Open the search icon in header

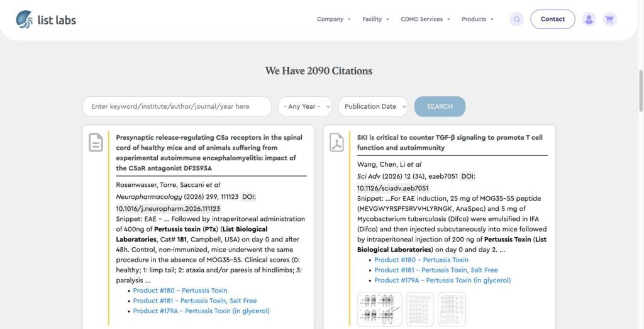pos(517,20)
